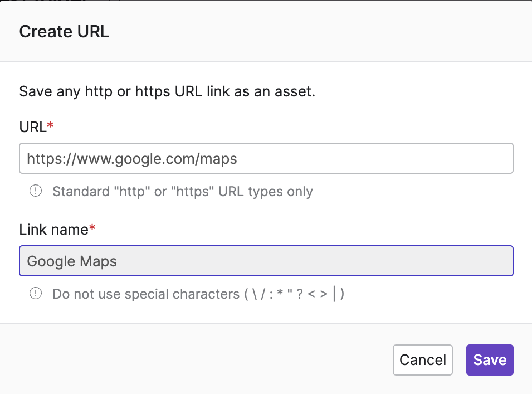Click the word "maps" in the URL field
The height and width of the screenshot is (394, 532).
click(x=218, y=159)
